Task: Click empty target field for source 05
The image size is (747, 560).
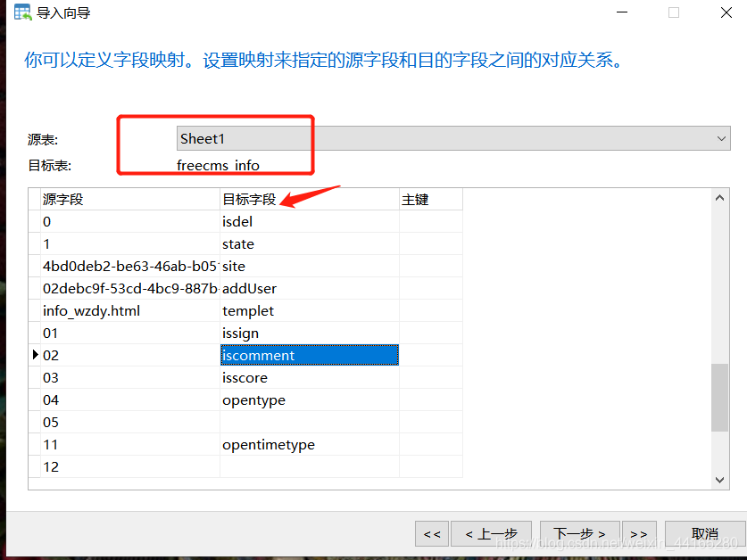Action: pos(310,423)
